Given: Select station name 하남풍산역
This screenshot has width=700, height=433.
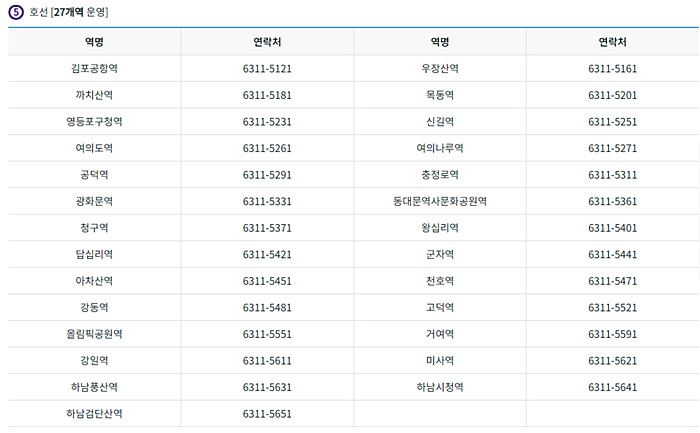Looking at the screenshot, I should [94, 387].
